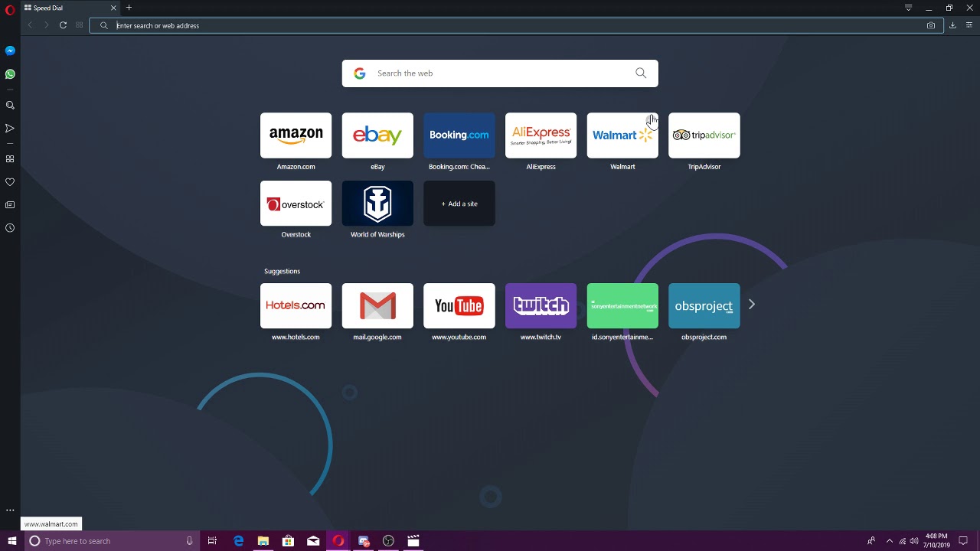
Task: Take a snapshot with camera icon
Action: (x=931, y=25)
